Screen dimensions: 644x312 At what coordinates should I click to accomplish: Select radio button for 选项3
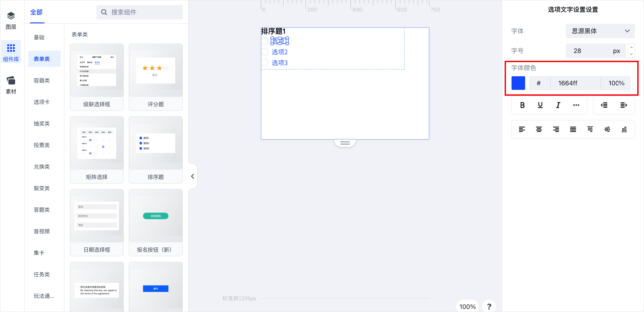click(265, 62)
